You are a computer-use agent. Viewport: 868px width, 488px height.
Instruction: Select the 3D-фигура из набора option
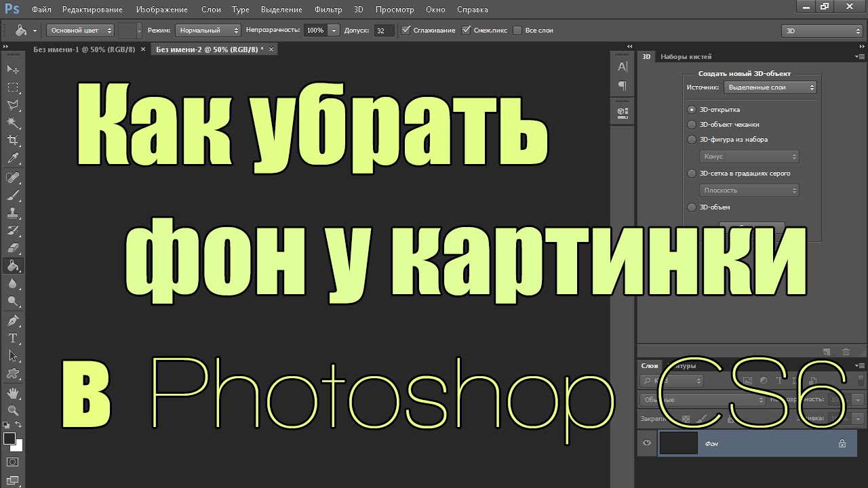[x=692, y=139]
